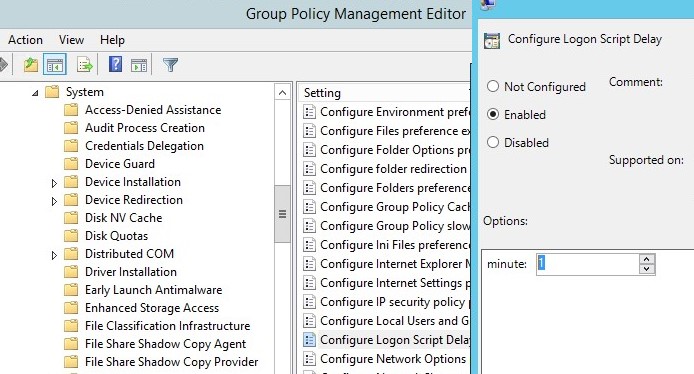Select File Share Shadow Copy Agent folder
The width and height of the screenshot is (694, 374).
pyautogui.click(x=165, y=344)
